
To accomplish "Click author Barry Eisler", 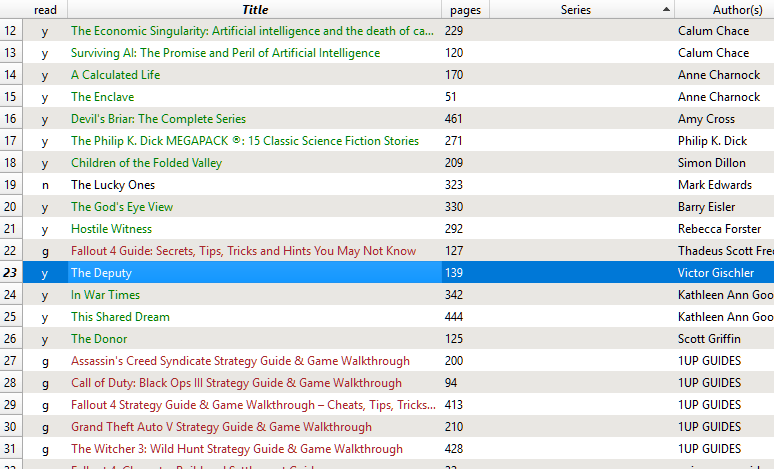I will click(706, 207).
